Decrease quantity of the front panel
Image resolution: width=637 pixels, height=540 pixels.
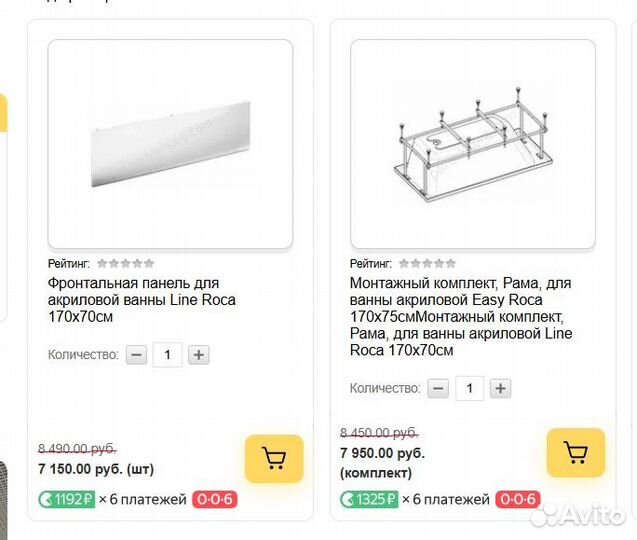(x=137, y=354)
